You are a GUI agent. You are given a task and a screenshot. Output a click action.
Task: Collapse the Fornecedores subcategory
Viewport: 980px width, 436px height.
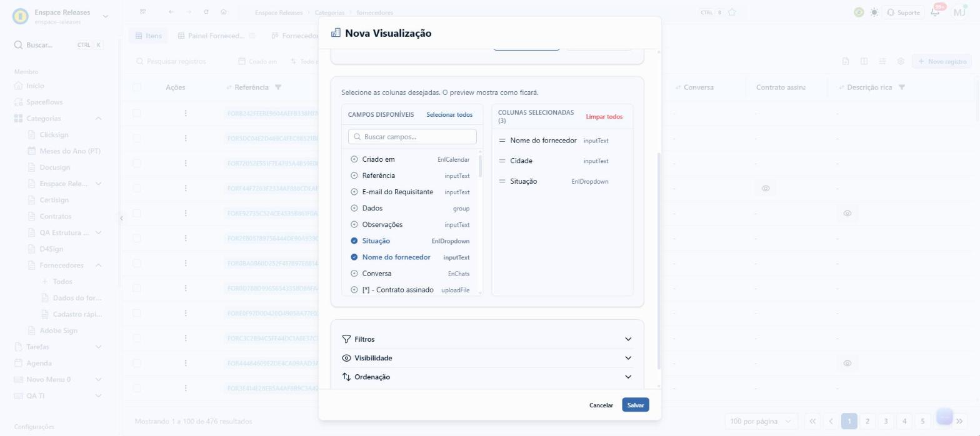pyautogui.click(x=99, y=265)
